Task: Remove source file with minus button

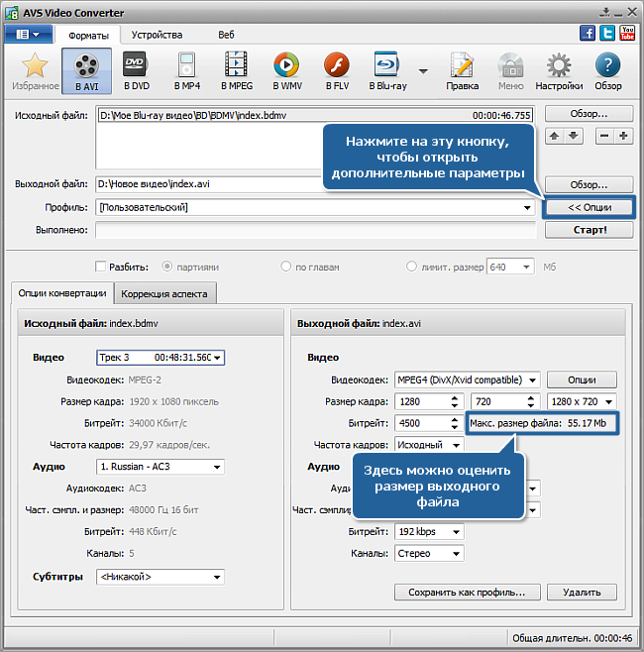Action: 604,136
